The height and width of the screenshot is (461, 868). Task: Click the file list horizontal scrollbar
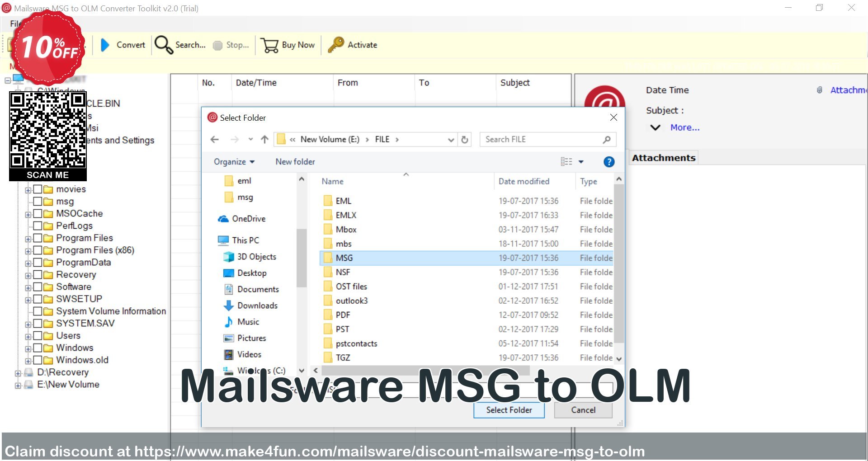coord(425,370)
